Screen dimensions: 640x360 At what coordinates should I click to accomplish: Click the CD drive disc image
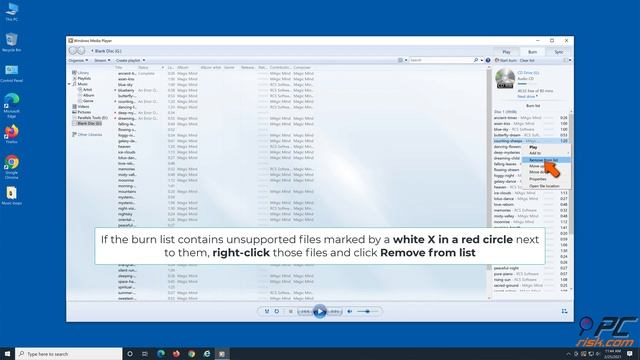[x=505, y=79]
